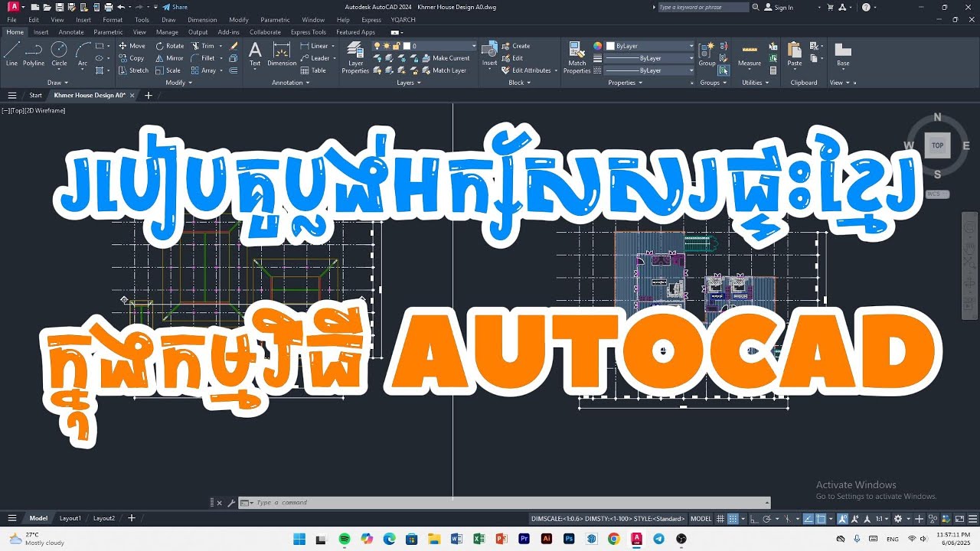Switch to the Start file tab
Viewport: 980px width, 551px height.
(x=35, y=96)
